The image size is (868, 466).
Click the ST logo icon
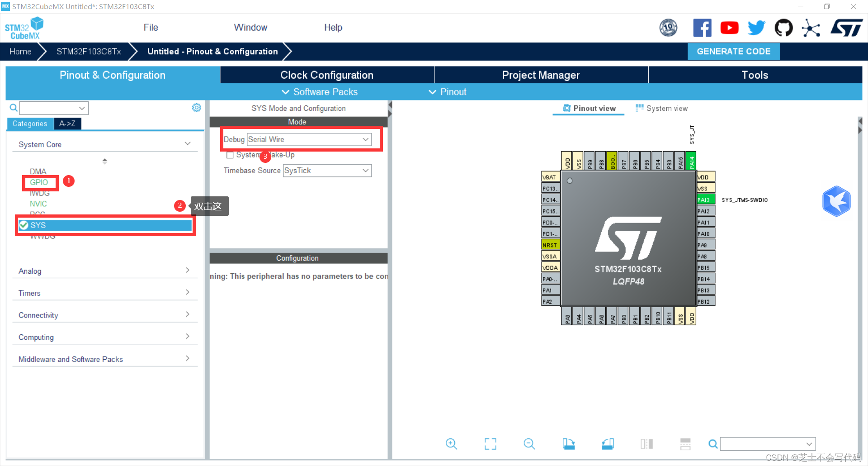847,28
